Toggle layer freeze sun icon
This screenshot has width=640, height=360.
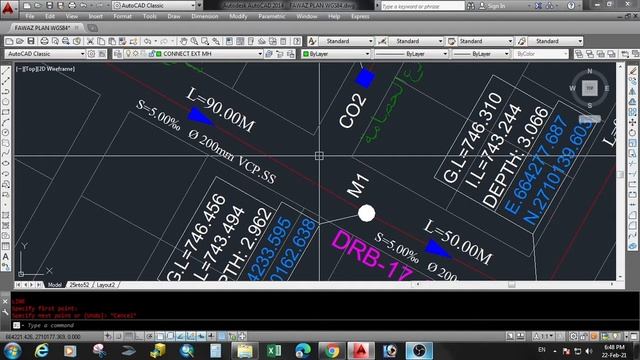(136, 54)
